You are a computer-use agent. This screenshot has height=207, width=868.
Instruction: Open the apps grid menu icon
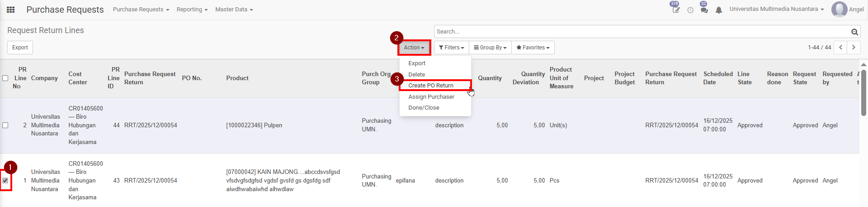point(10,10)
